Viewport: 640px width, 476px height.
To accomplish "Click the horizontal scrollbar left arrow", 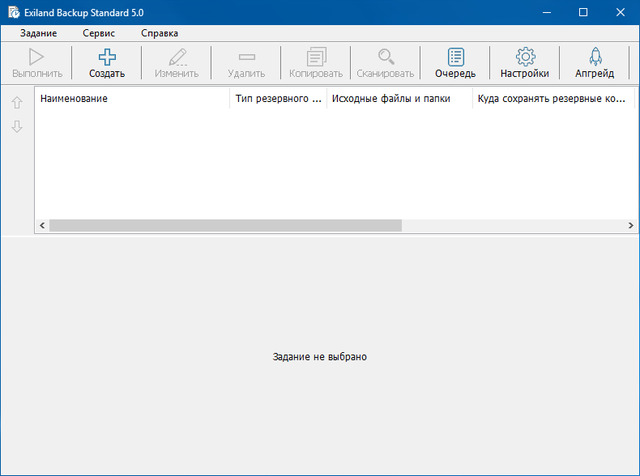I will (x=42, y=226).
